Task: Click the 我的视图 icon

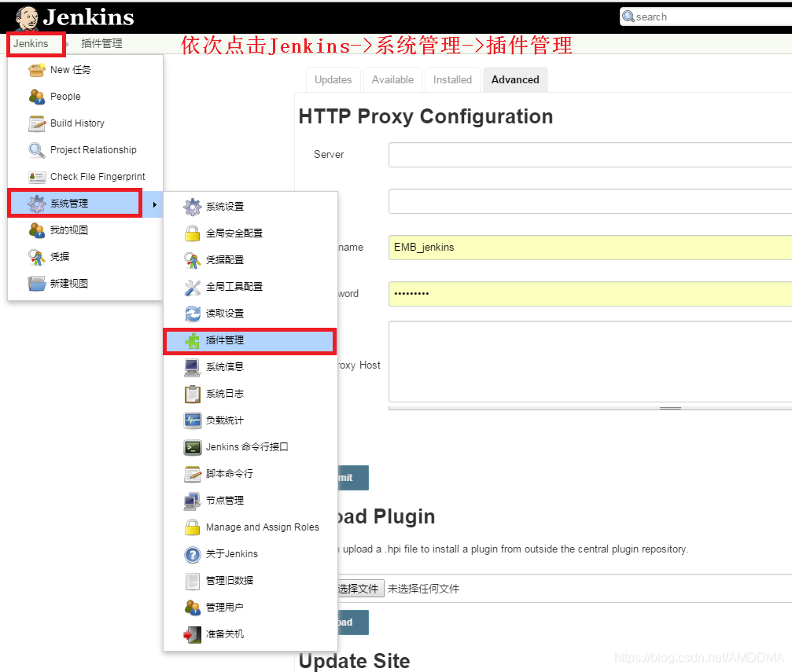Action: point(37,230)
